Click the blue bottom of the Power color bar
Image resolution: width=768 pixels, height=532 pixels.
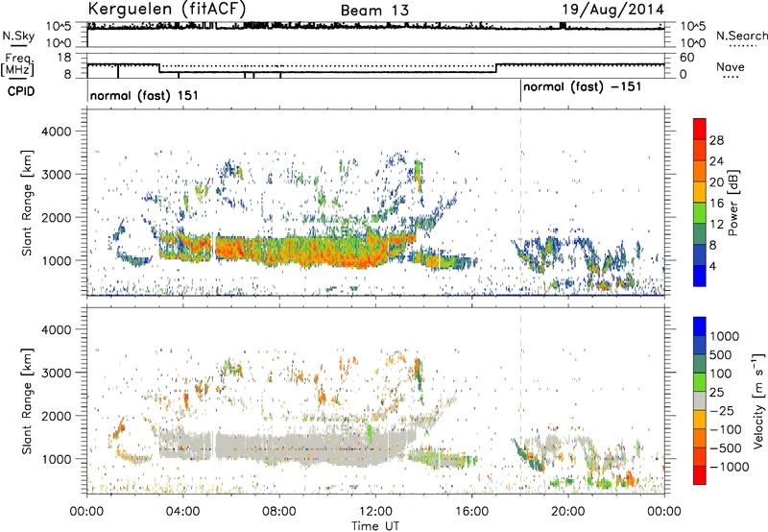tap(700, 276)
